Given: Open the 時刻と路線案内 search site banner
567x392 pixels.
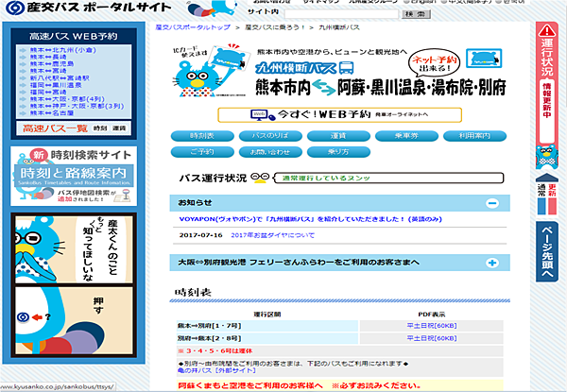Looking at the screenshot, I should (x=74, y=176).
